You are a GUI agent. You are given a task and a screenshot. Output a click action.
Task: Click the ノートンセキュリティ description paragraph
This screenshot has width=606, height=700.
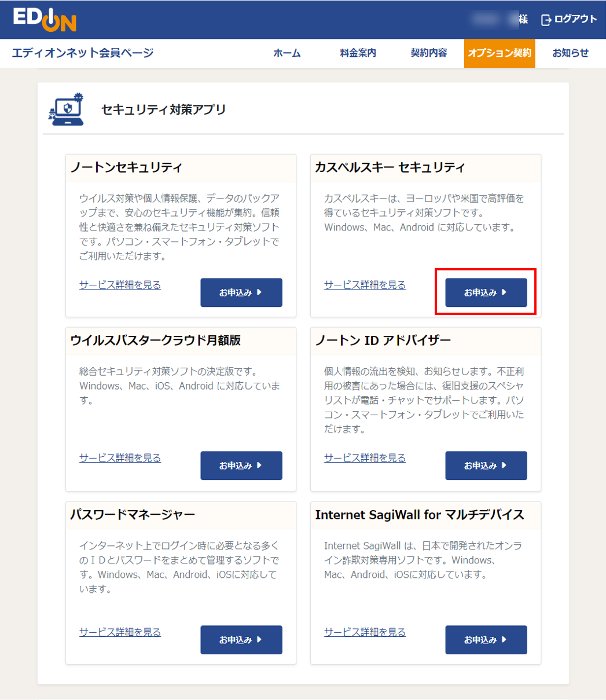click(x=180, y=227)
